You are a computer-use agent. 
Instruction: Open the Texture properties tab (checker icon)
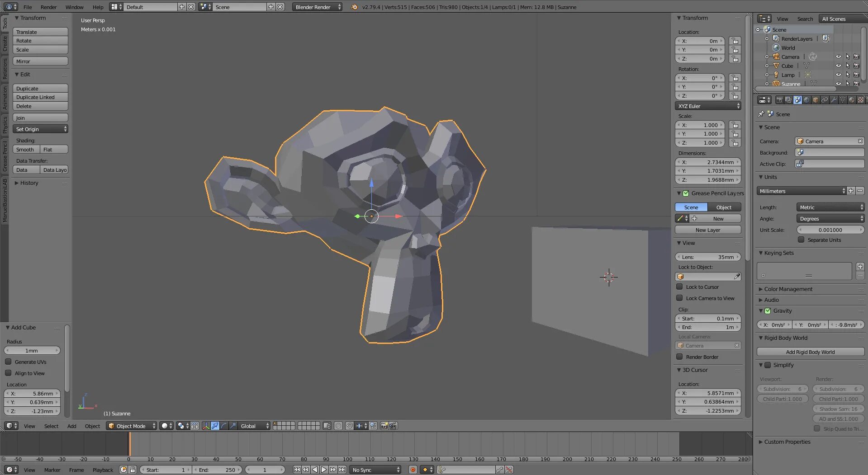(861, 100)
